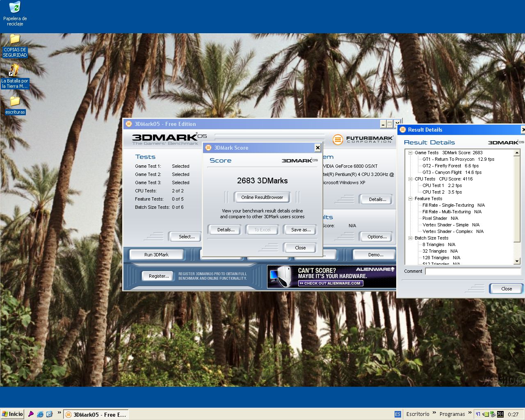Open the escrituras folder icon
The image size is (525, 420).
coord(15,101)
